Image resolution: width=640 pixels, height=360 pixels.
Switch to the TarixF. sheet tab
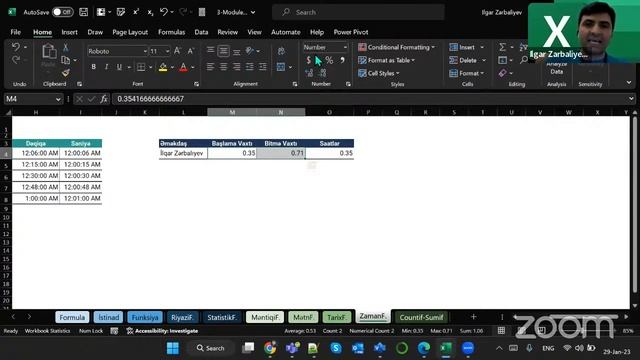click(336, 317)
